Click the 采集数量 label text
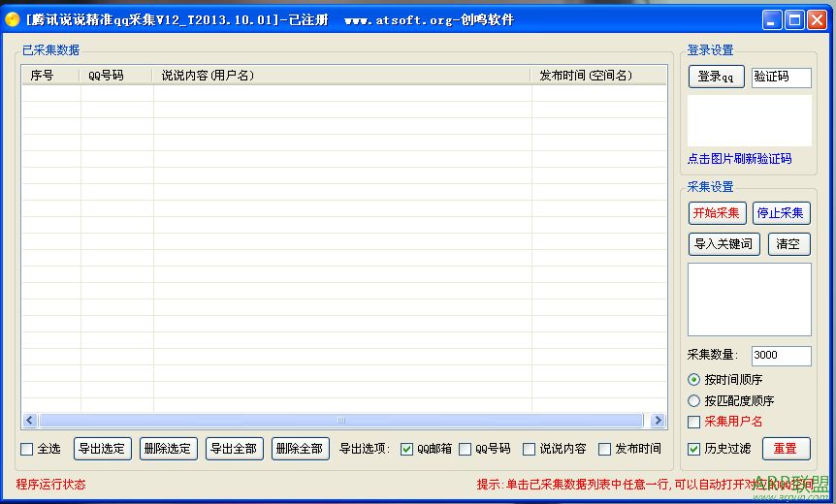The width and height of the screenshot is (836, 504). [x=712, y=355]
